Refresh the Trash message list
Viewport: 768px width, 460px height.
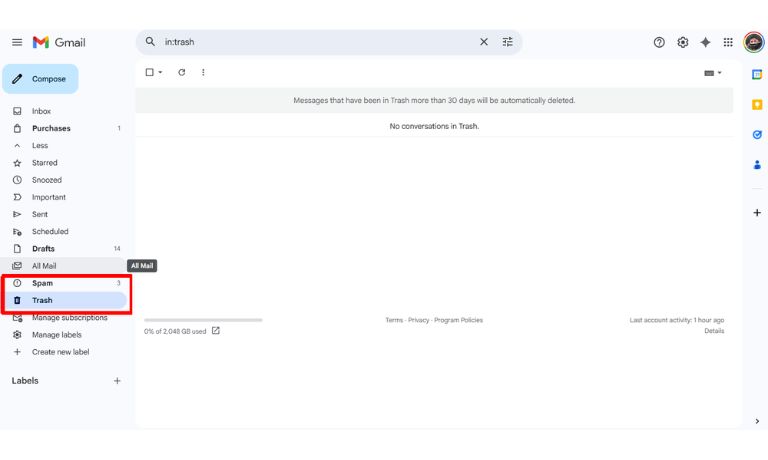(x=181, y=72)
